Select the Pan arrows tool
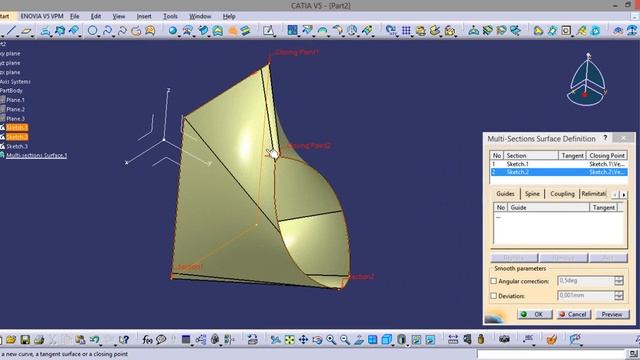640x360 pixels. [303, 340]
